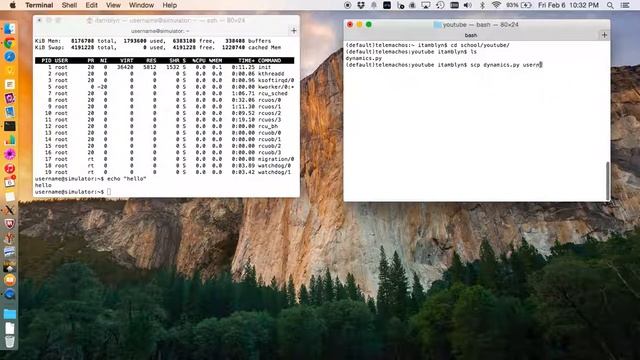Click the %CPU column header in top

199,60
